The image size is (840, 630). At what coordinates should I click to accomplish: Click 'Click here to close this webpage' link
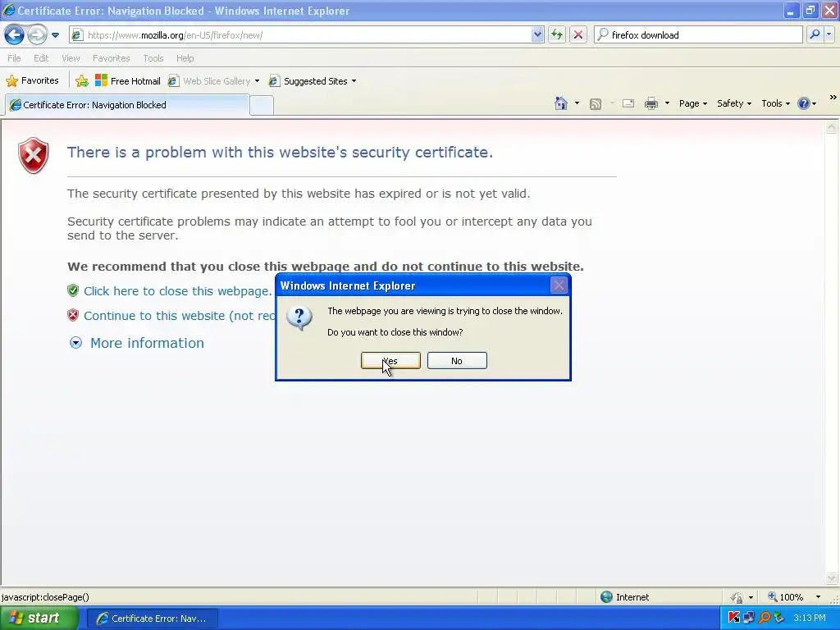(x=178, y=291)
